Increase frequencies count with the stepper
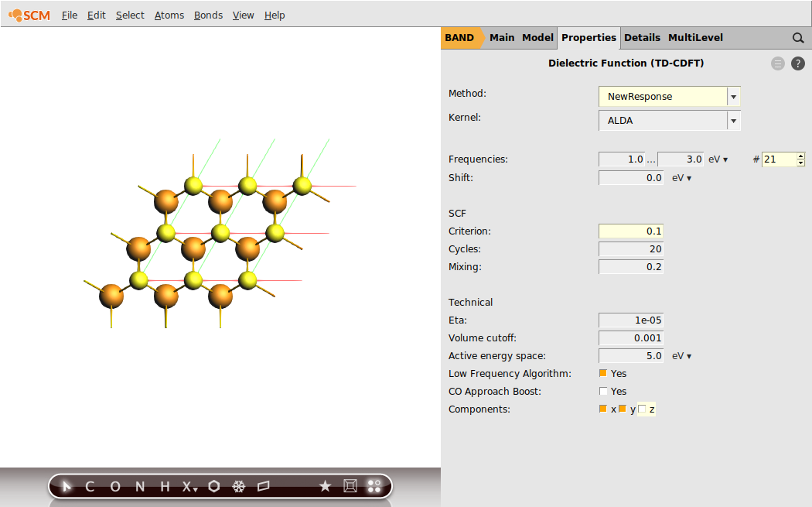 [x=800, y=156]
